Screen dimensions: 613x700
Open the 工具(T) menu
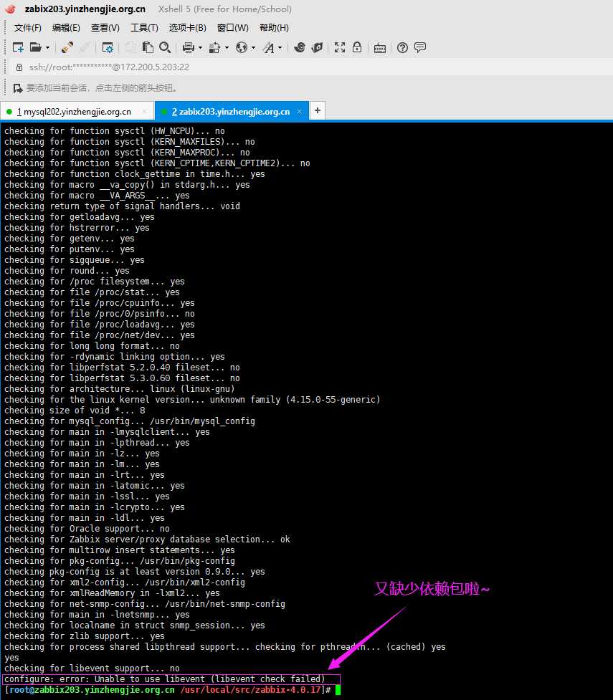click(x=144, y=28)
